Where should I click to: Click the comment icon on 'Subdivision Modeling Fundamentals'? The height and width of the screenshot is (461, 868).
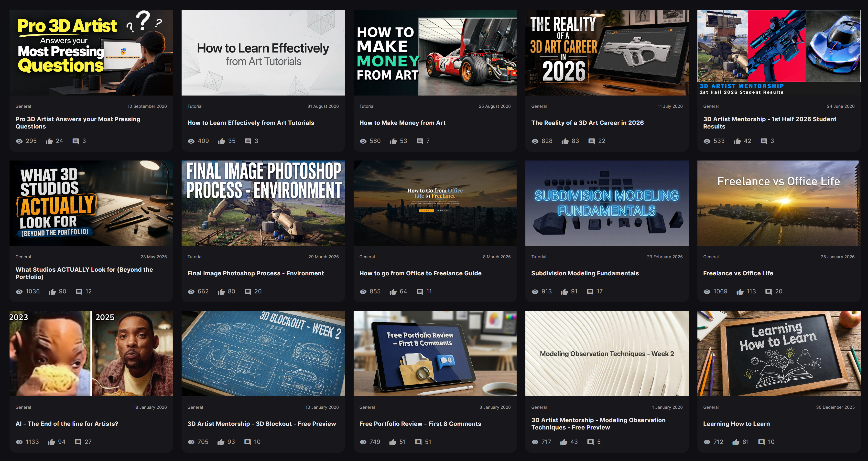(x=590, y=292)
